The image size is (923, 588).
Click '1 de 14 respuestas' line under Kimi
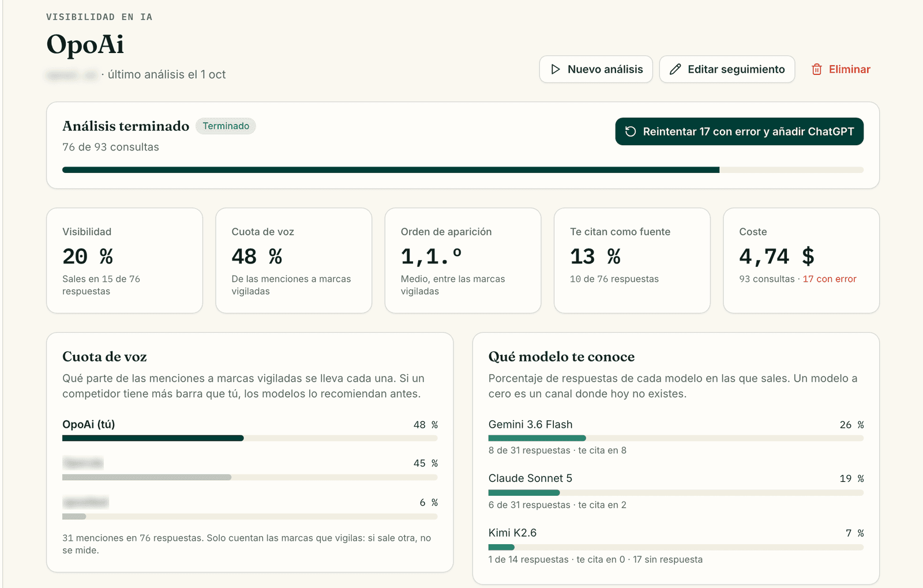point(595,559)
